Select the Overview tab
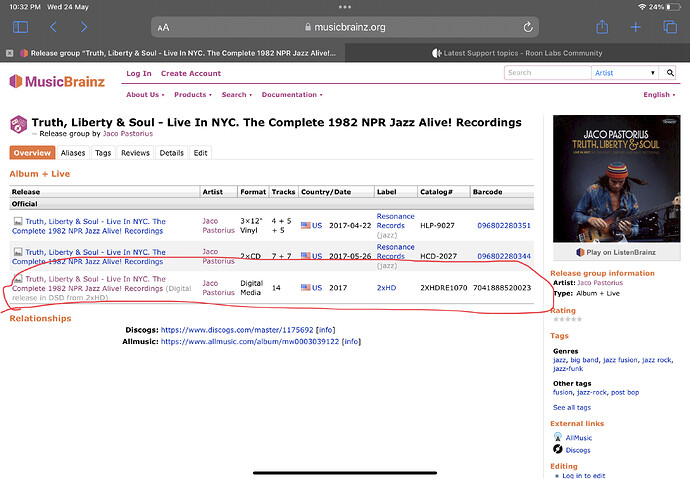Image resolution: width=690 pixels, height=479 pixels. click(x=32, y=153)
